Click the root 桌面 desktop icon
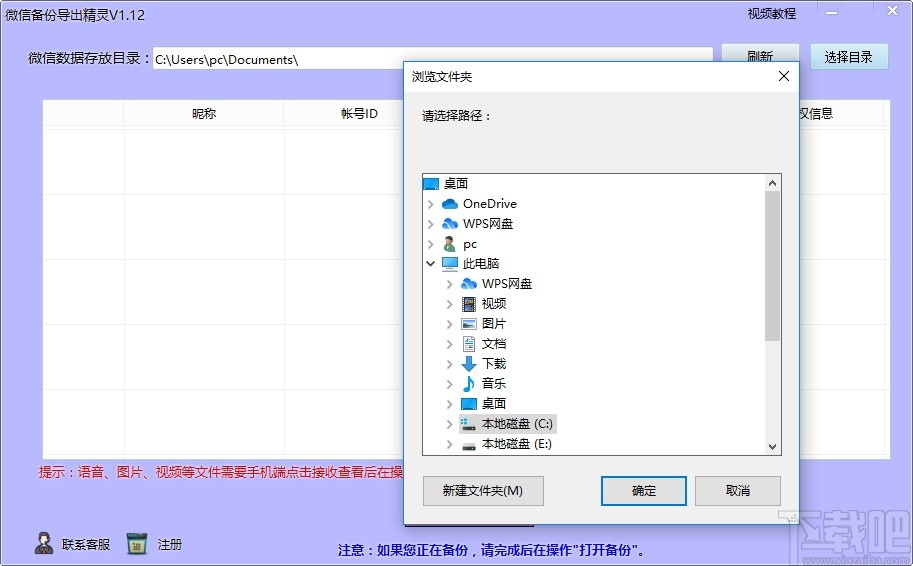The height and width of the screenshot is (566, 913). click(430, 184)
